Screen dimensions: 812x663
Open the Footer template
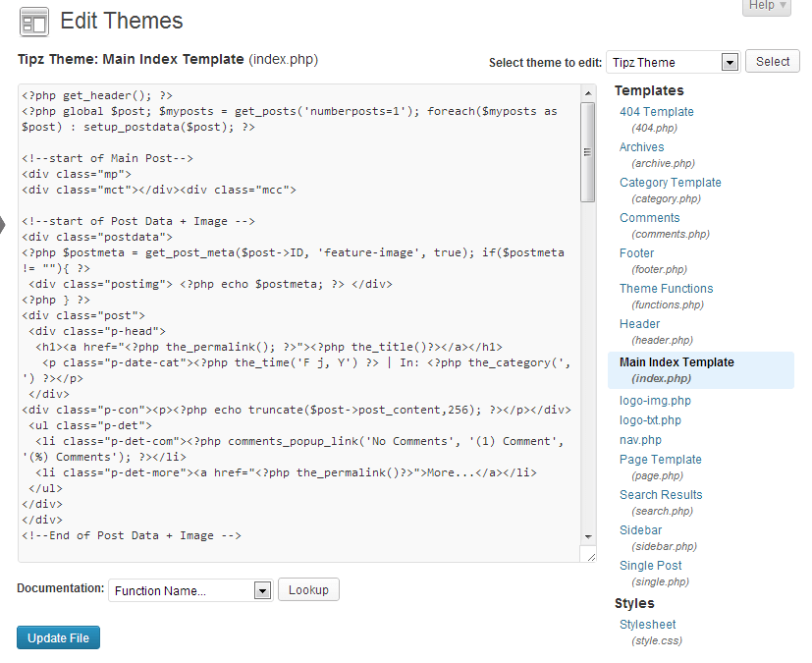(636, 253)
